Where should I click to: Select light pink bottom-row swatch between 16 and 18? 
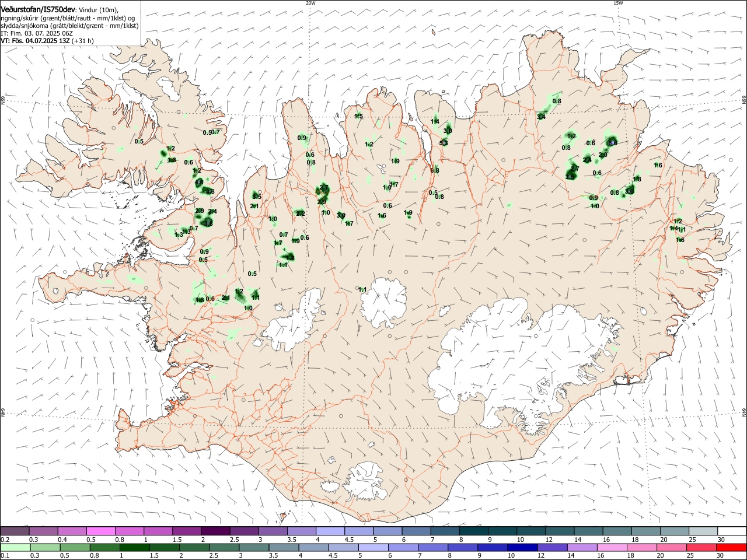click(612, 547)
